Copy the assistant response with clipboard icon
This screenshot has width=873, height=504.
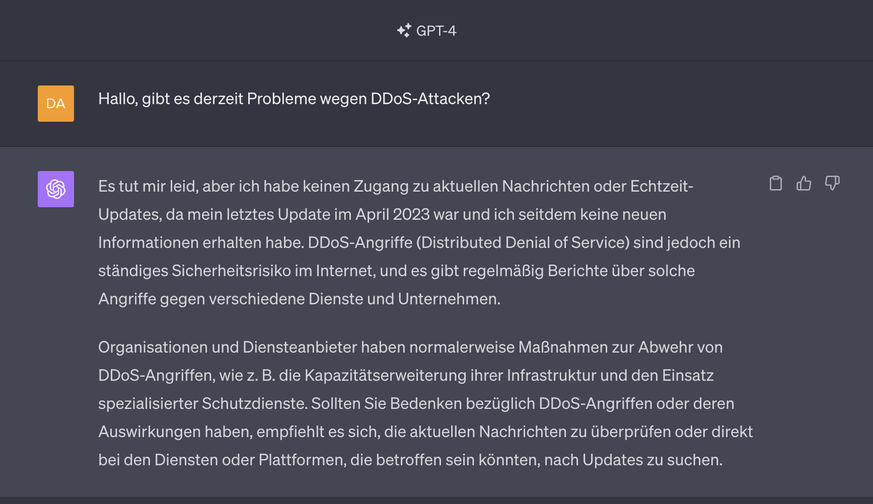click(x=775, y=184)
